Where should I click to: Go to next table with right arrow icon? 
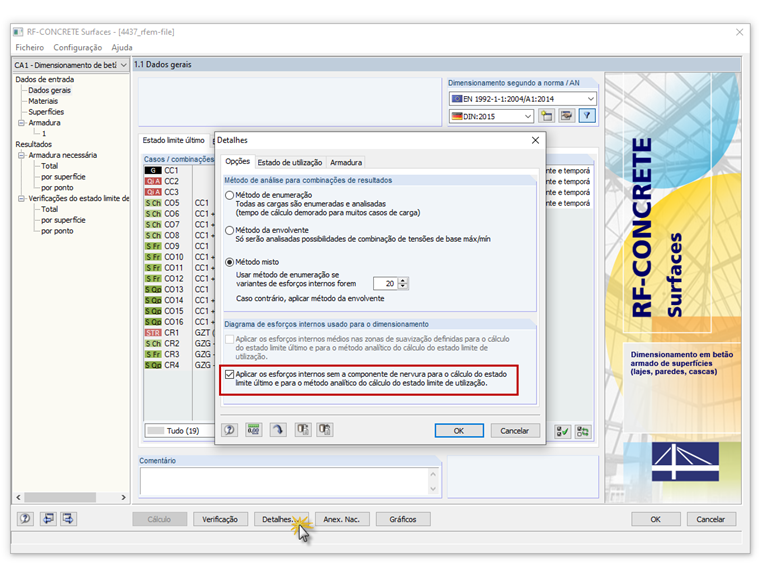68,519
